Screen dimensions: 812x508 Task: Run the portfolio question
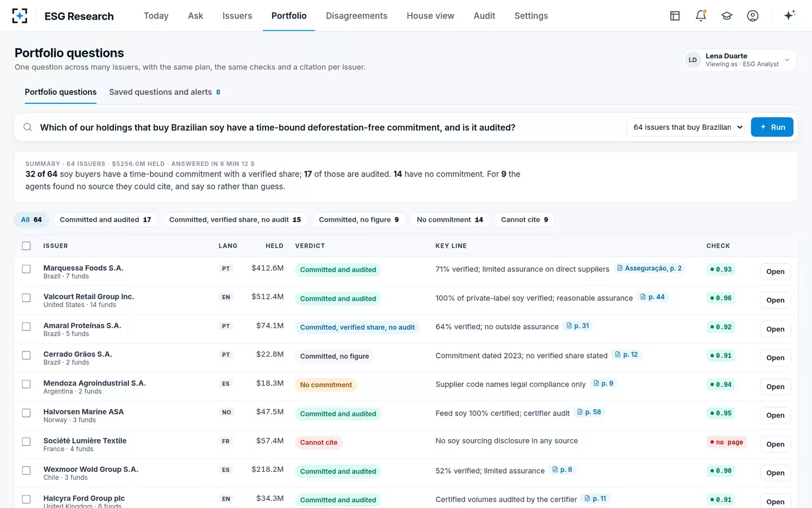(772, 127)
